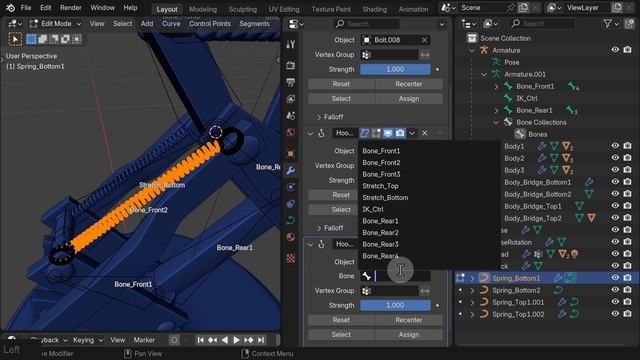Expand the lower Falloff section
Viewport: 640px width, 360px height.
[330, 228]
